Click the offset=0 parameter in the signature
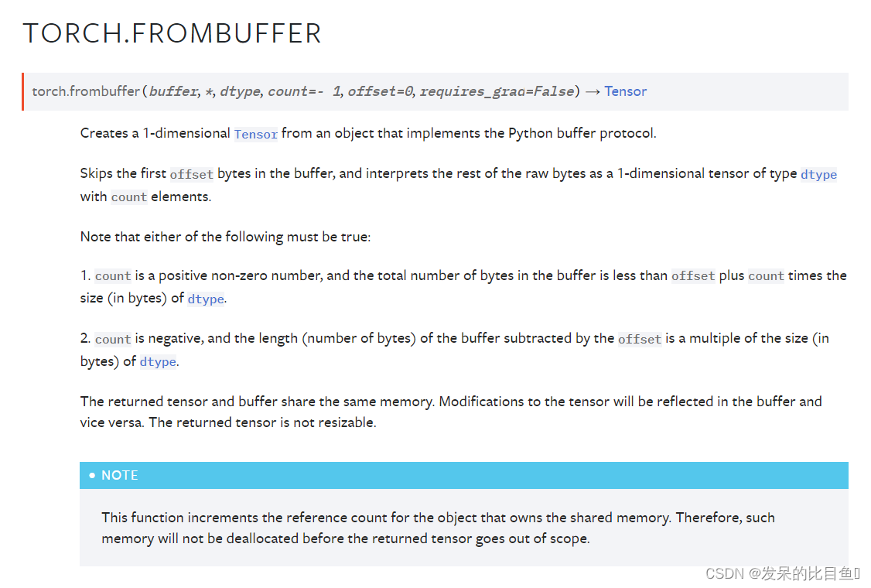The height and width of the screenshot is (588, 871). coord(380,91)
